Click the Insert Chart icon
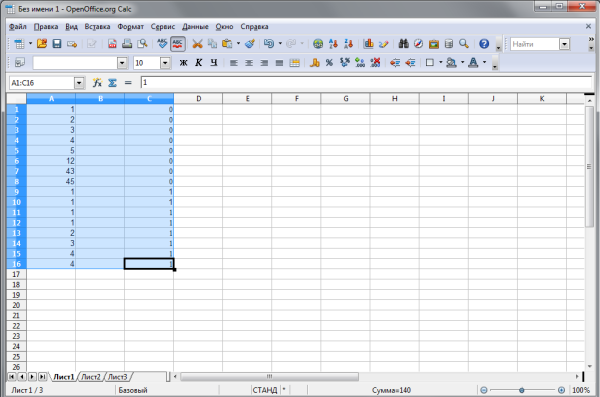 368,44
